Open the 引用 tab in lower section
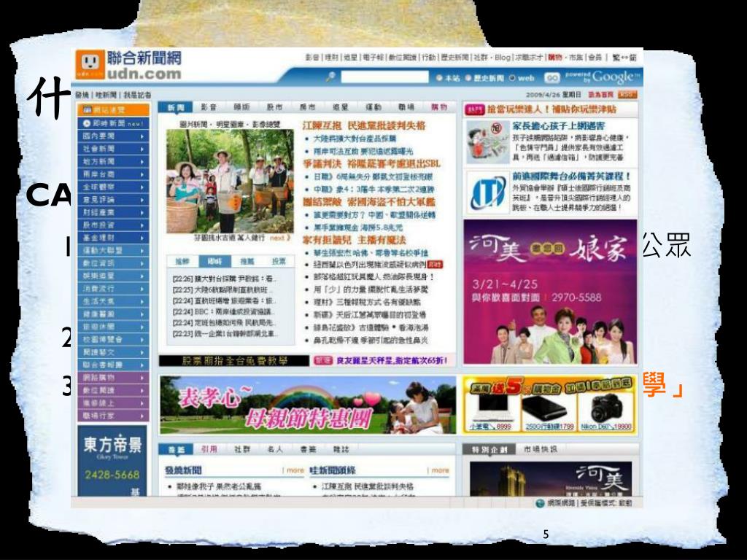The height and width of the screenshot is (560, 747). pyautogui.click(x=209, y=449)
